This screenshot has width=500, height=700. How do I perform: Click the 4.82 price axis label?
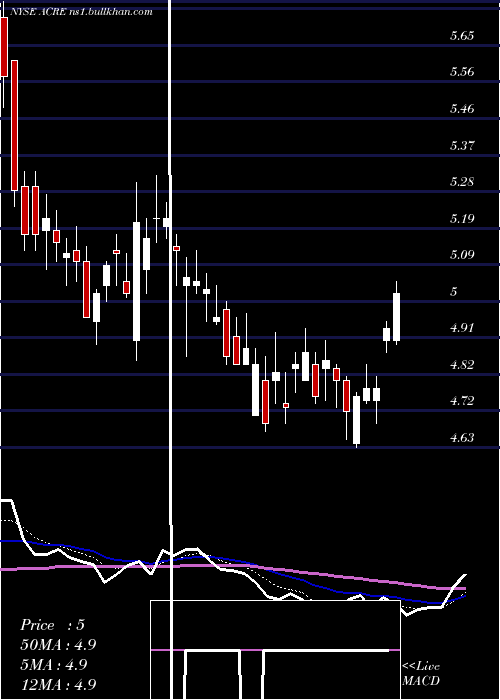(462, 365)
